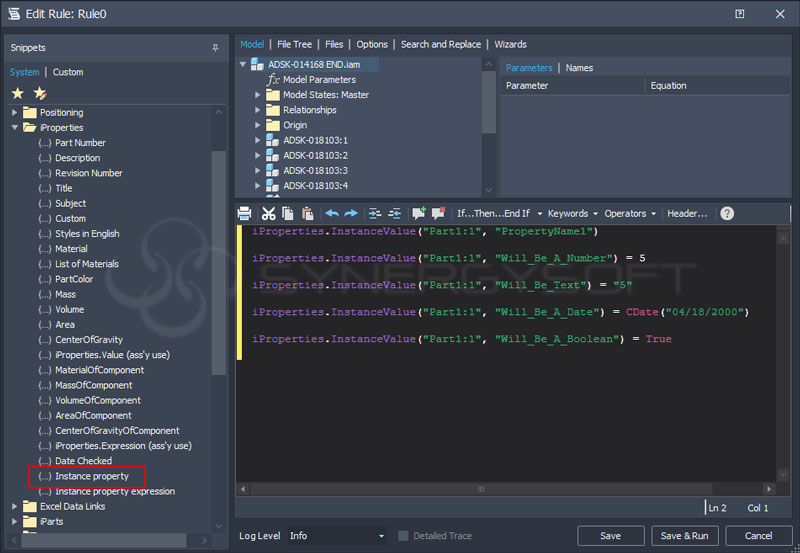Select the Instance property snippet
The width and height of the screenshot is (800, 553).
tap(92, 476)
